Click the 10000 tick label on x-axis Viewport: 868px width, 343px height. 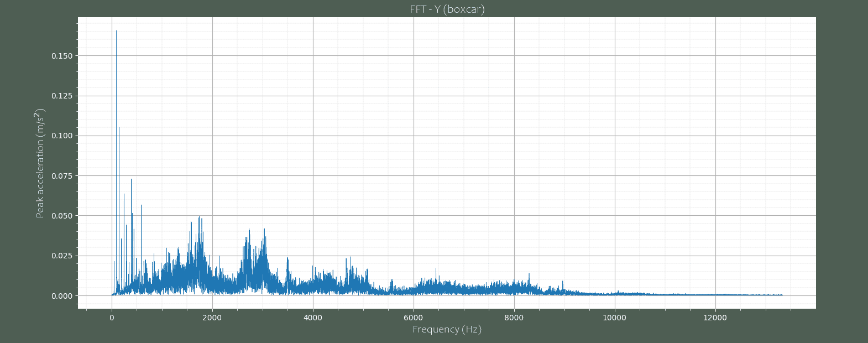click(x=615, y=318)
